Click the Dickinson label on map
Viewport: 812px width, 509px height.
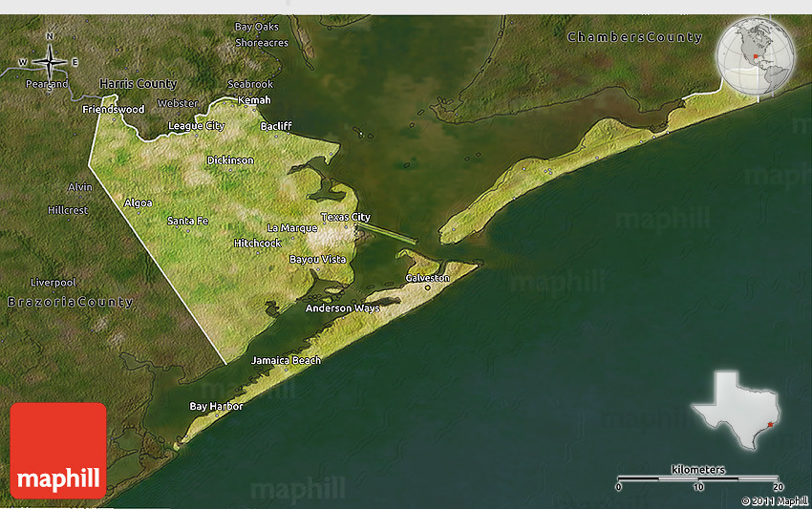tap(230, 160)
